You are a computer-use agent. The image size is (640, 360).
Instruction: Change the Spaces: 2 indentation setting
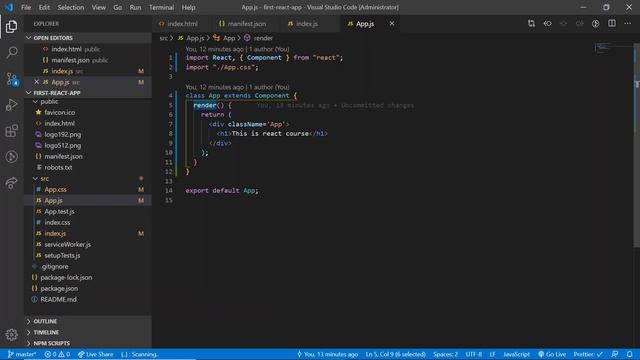445,354
